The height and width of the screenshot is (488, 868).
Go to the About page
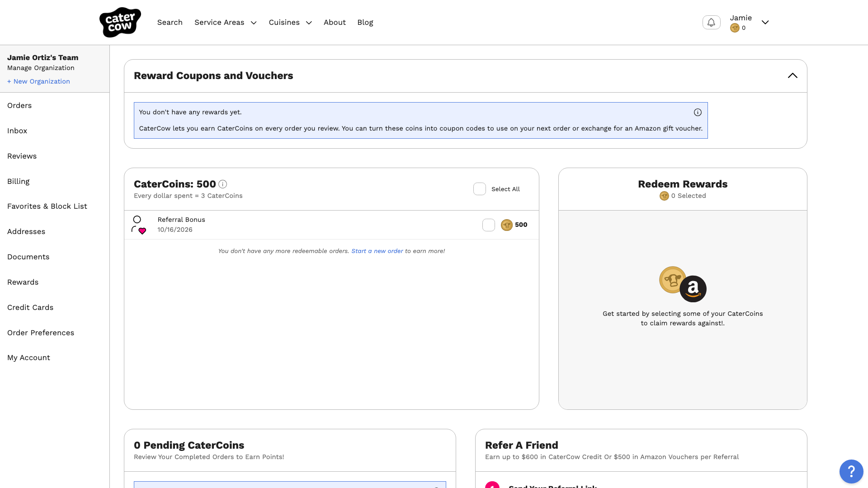point(335,22)
